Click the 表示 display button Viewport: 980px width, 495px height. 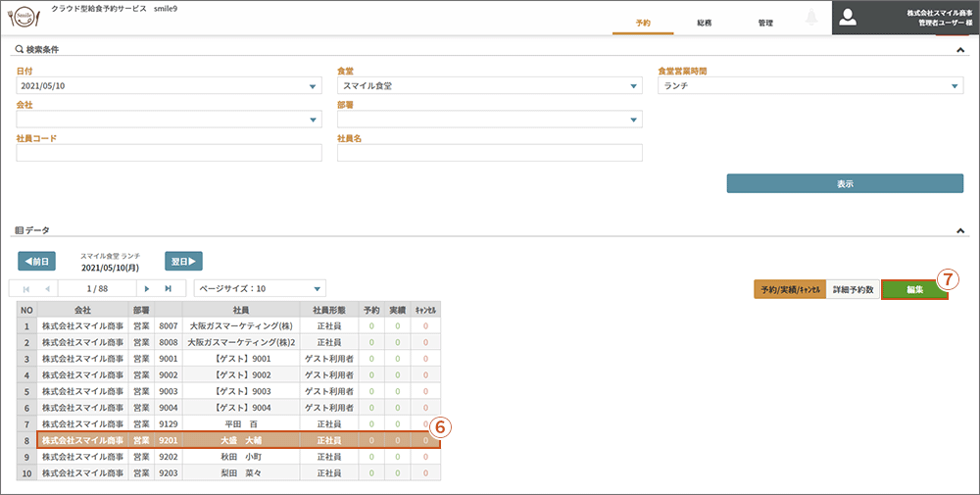point(845,183)
